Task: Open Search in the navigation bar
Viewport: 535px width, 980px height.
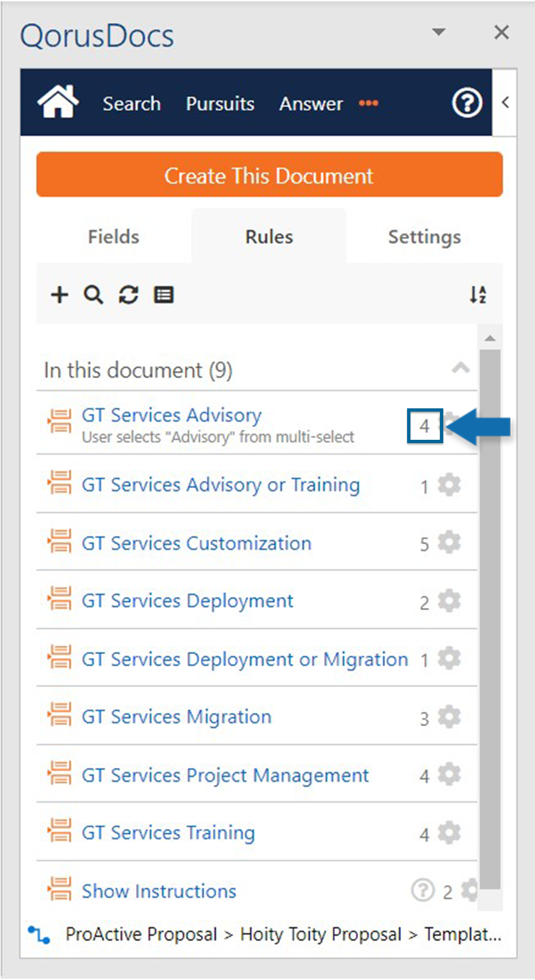Action: 132,104
